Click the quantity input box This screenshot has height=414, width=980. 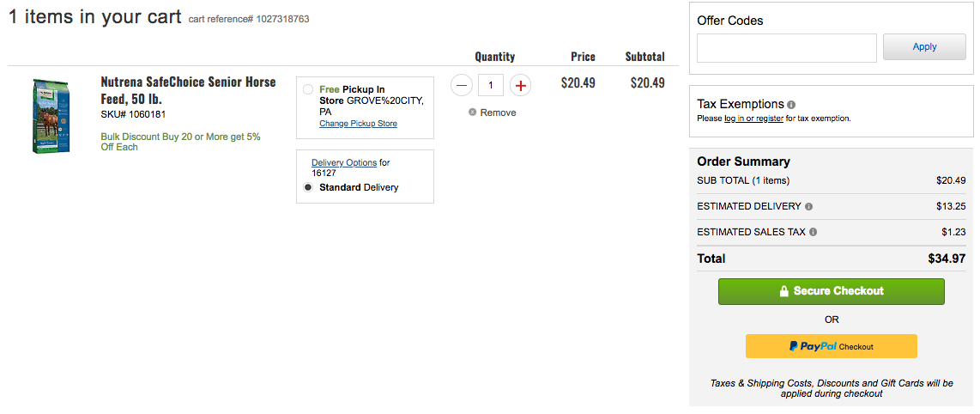pos(491,85)
